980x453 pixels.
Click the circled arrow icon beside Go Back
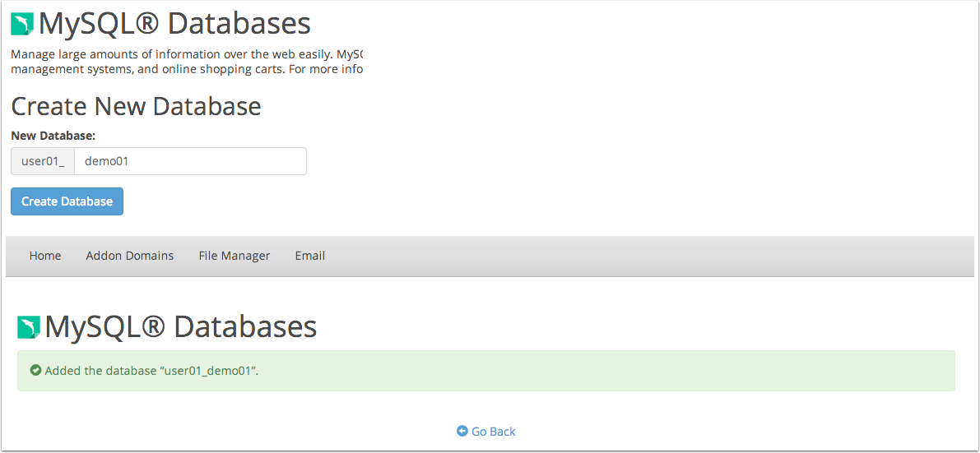(x=462, y=431)
